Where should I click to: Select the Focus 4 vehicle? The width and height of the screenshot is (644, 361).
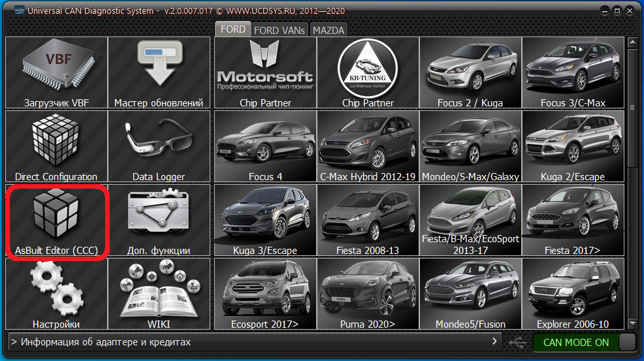coord(265,146)
